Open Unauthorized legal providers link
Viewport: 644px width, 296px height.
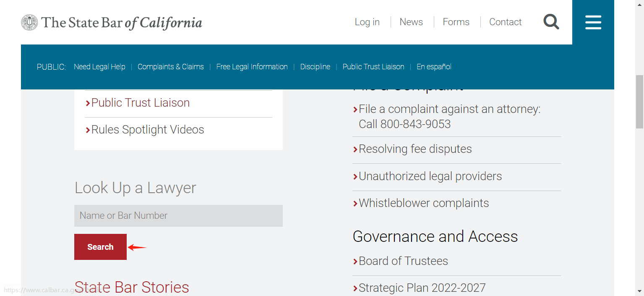tap(430, 176)
